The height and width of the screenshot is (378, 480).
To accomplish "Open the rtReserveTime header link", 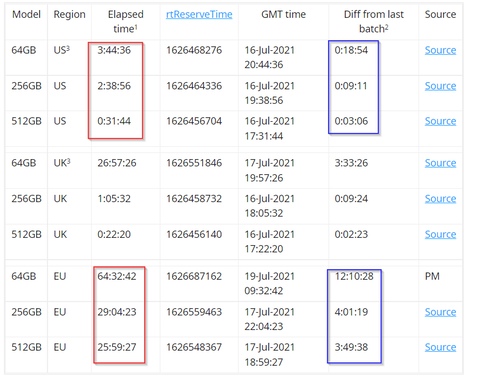I will coord(199,14).
